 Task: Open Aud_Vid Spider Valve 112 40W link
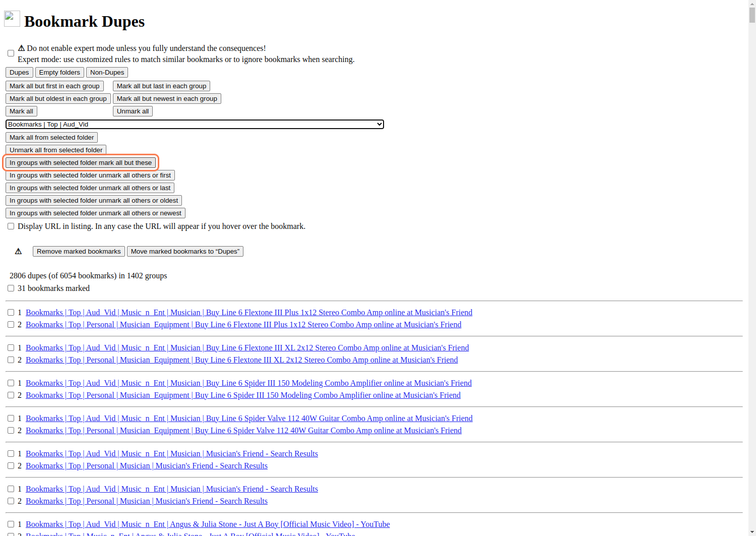[x=249, y=419]
